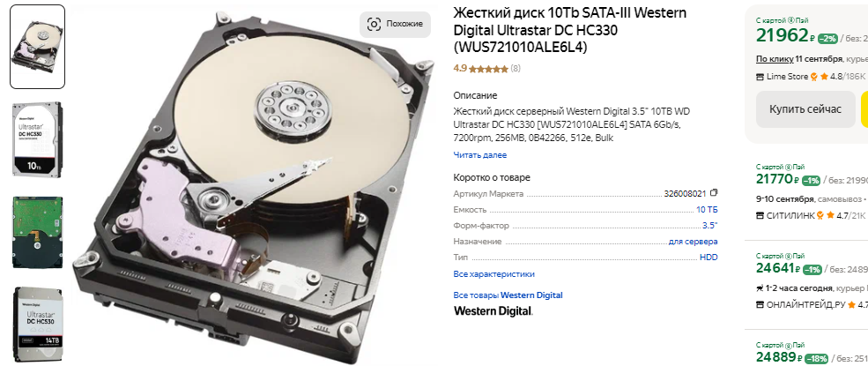The height and width of the screenshot is (366, 868).
Task: Click the 10 ТБ capacity value link
Action: [707, 210]
